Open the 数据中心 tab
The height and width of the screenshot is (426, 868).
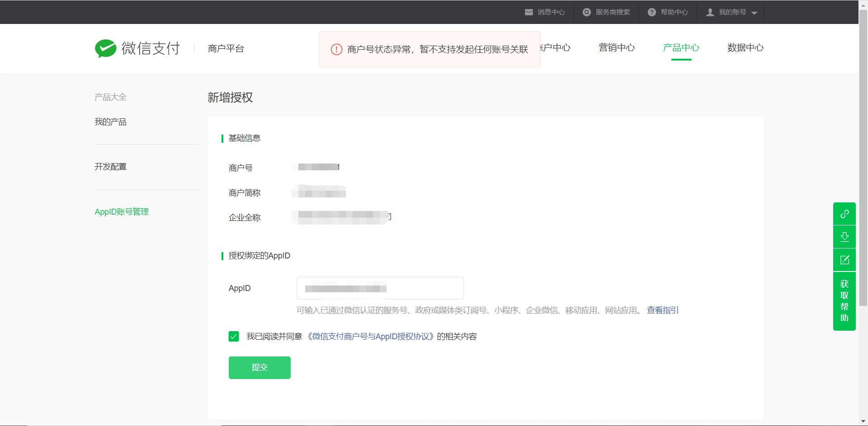click(745, 47)
